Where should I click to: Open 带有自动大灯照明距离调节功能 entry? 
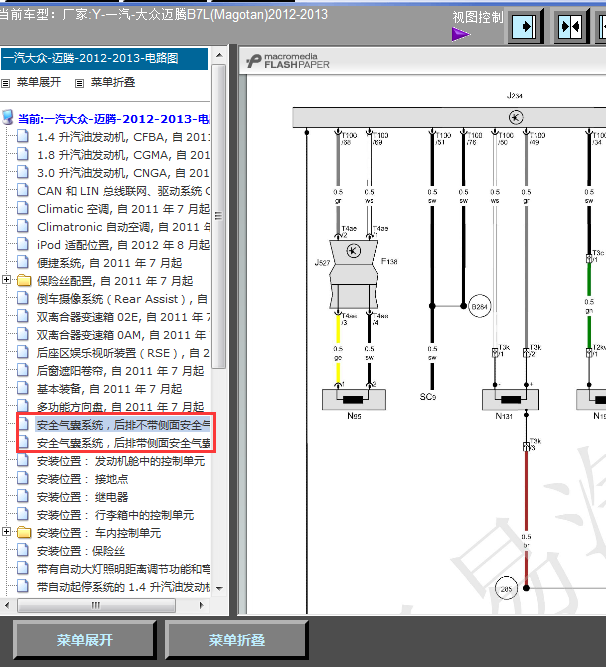(x=123, y=569)
